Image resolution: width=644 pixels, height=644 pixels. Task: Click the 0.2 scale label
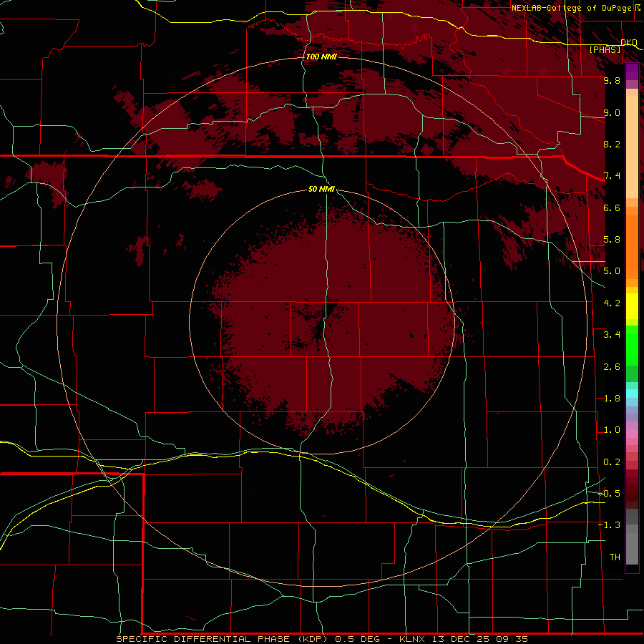[612, 462]
